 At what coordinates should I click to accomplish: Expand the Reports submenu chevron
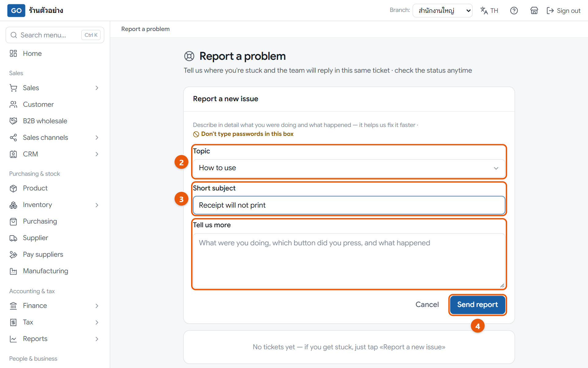[x=97, y=339]
